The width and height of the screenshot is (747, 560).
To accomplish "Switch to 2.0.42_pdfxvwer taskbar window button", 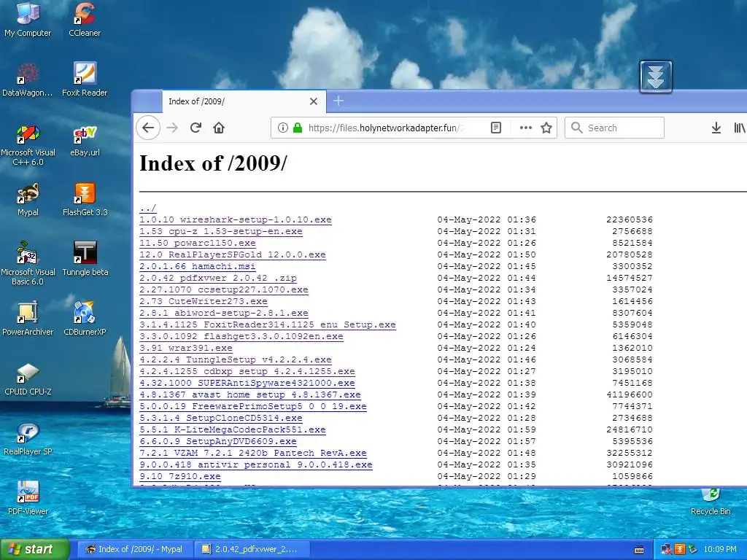I will pos(252,549).
